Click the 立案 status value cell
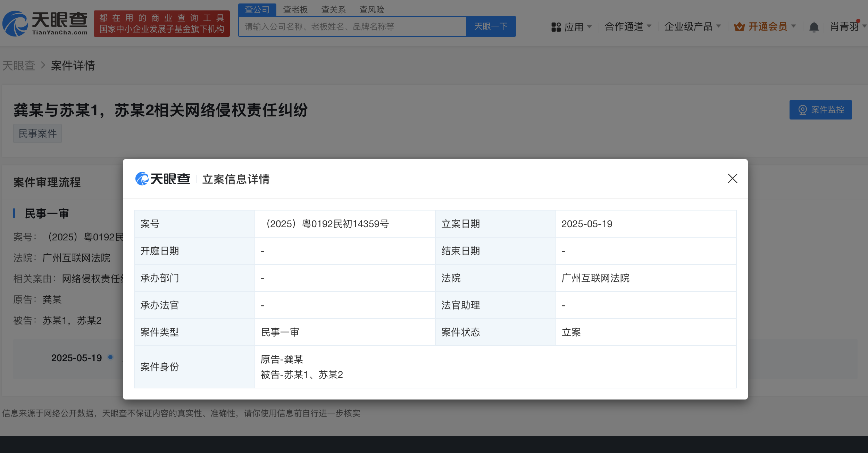The height and width of the screenshot is (453, 868). [646, 332]
